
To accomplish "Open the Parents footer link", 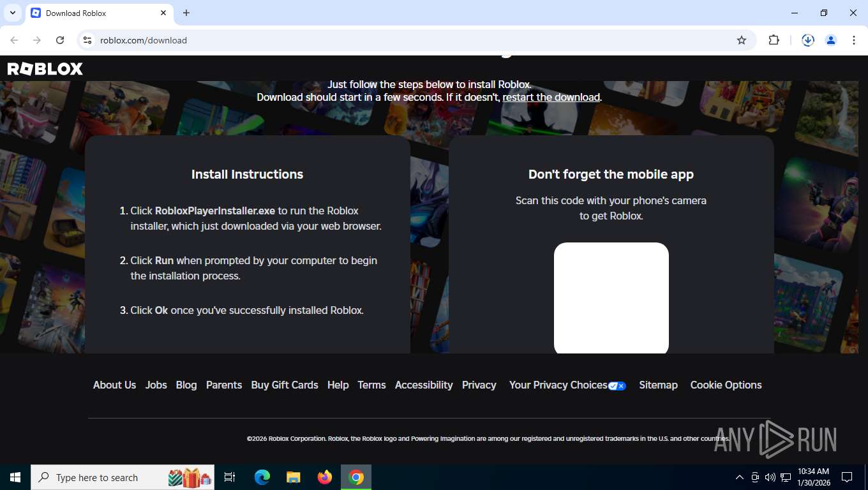I will tap(224, 385).
